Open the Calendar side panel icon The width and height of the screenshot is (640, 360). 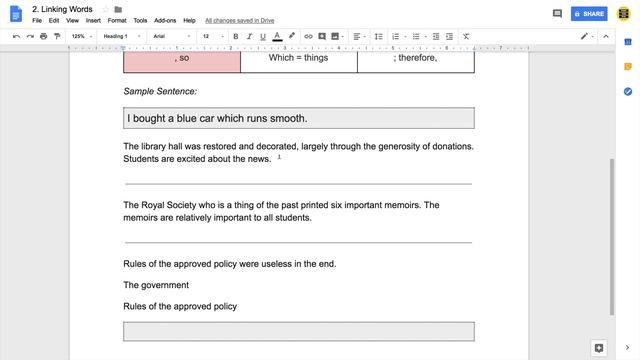(628, 42)
